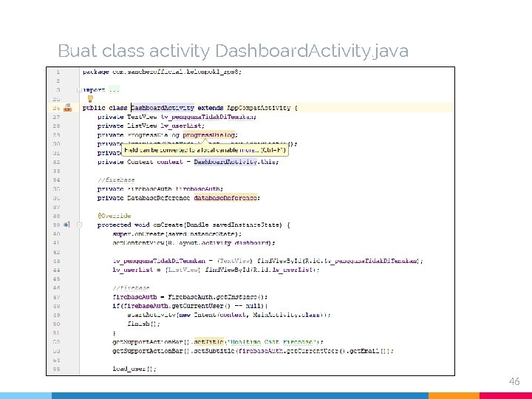Click the FirebaseAuth.getInstance() assignment line

point(190,297)
